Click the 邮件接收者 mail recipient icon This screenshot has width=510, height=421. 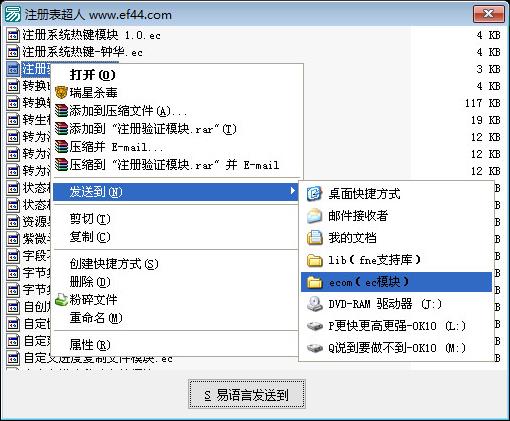pyautogui.click(x=314, y=216)
